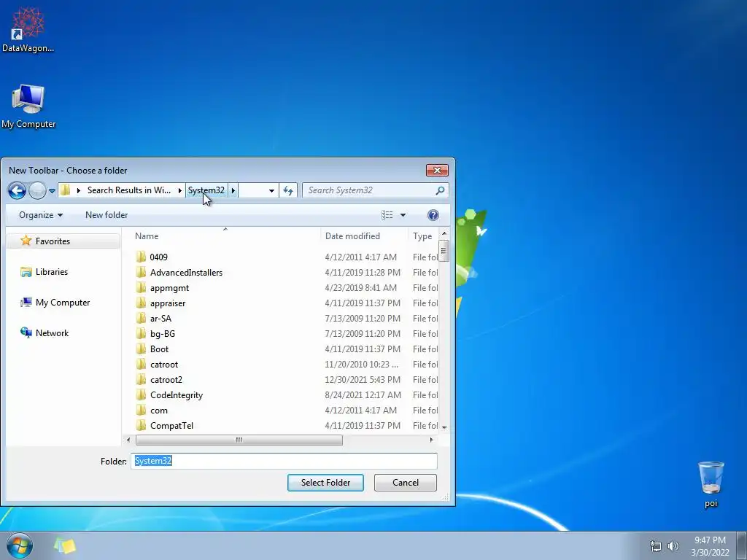
Task: Sort by the Type column header
Action: tap(422, 236)
